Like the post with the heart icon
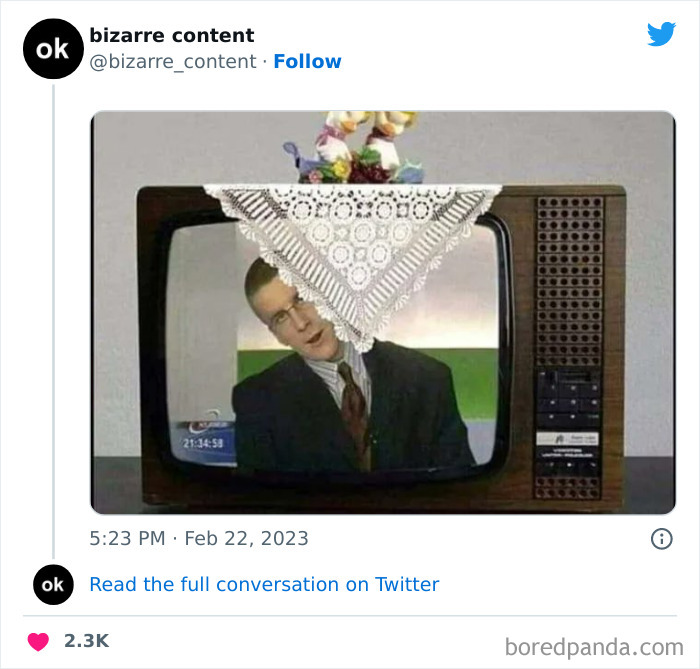700x669 pixels. click(x=38, y=641)
